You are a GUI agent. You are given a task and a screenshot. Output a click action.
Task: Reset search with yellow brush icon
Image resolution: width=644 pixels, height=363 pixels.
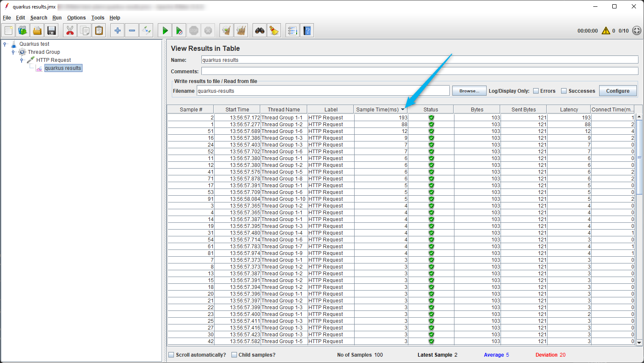coord(274,30)
